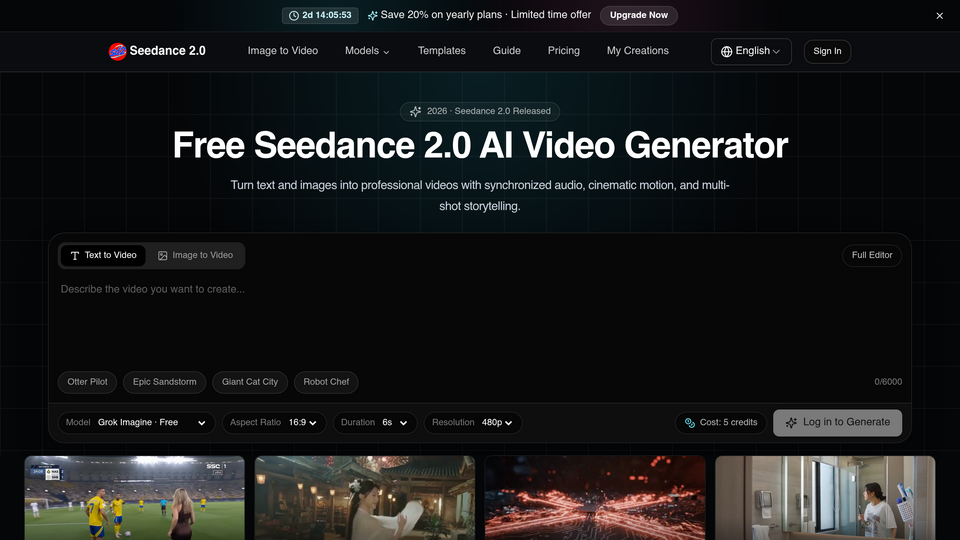
Task: Click the globe language icon
Action: 726,51
